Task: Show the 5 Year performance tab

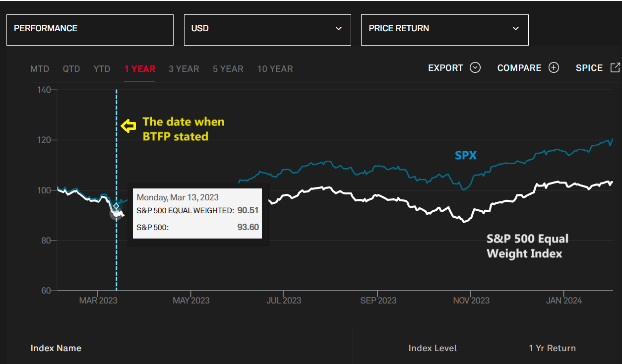Action: coord(228,69)
